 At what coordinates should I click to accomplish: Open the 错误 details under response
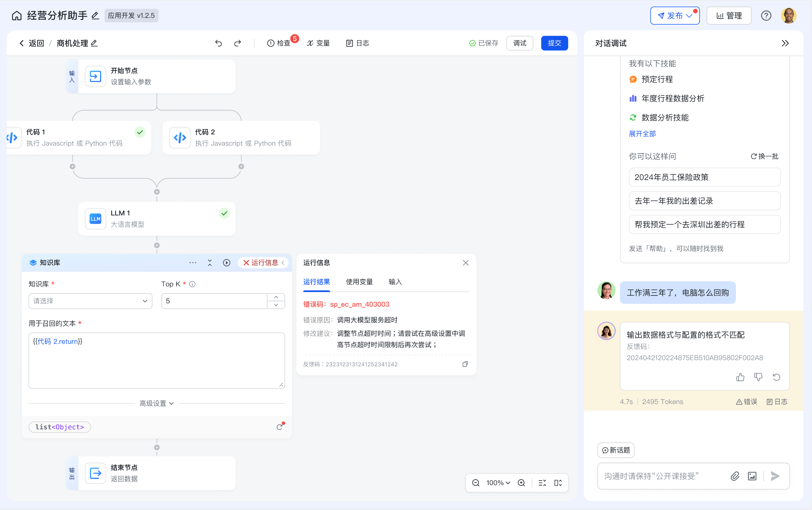point(746,402)
